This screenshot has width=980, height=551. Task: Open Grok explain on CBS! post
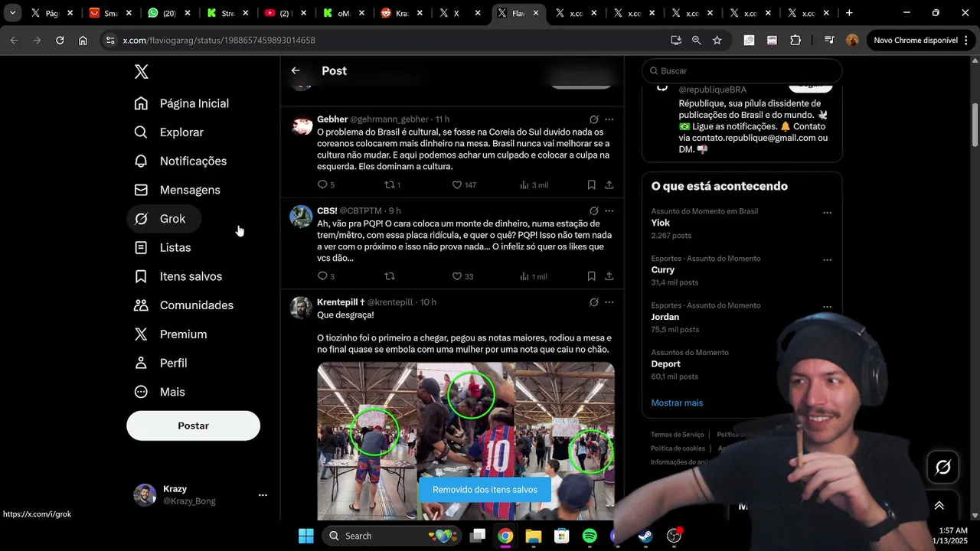tap(593, 210)
